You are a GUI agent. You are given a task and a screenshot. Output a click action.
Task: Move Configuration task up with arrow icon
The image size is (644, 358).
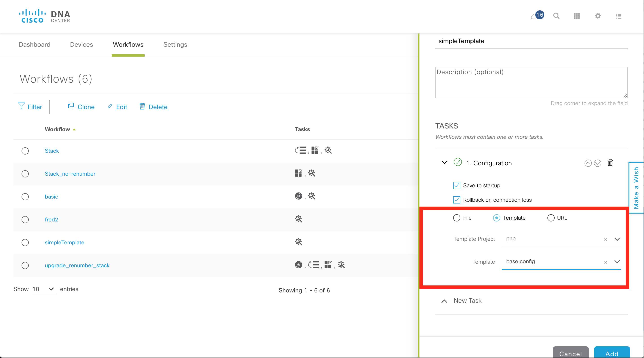click(588, 163)
